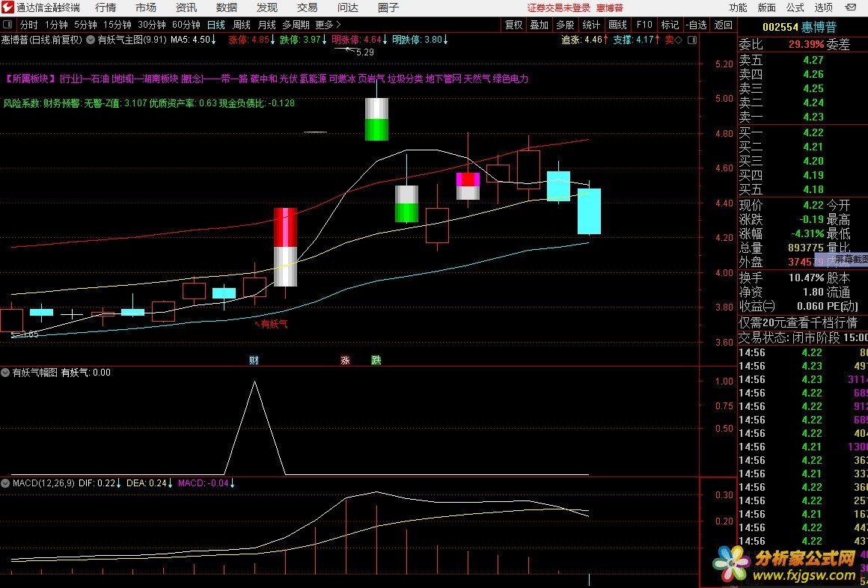Toggle the left panel icon beside 分时
The width and height of the screenshot is (868, 588).
coord(7,25)
